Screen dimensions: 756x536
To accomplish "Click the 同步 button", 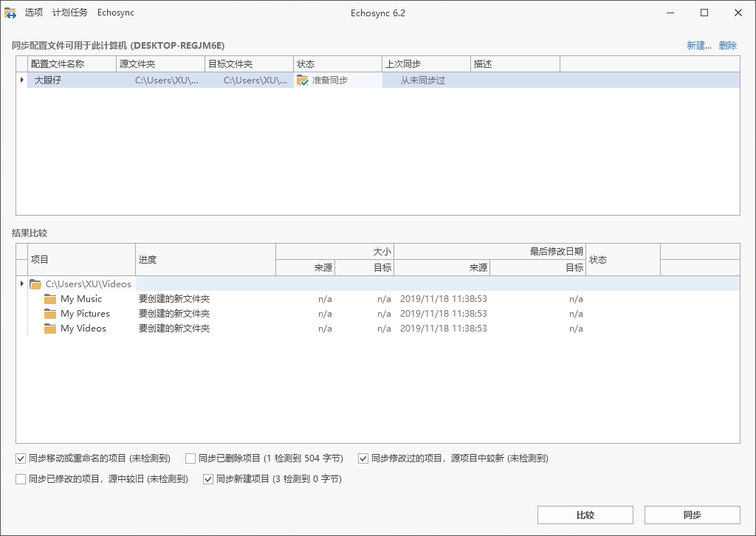I will (692, 515).
